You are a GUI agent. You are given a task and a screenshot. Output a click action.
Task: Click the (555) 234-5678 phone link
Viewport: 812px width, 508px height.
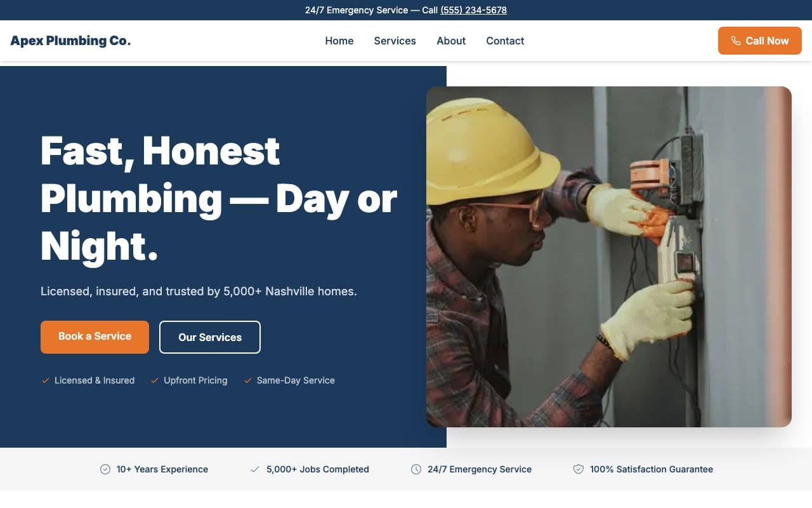[x=473, y=10]
